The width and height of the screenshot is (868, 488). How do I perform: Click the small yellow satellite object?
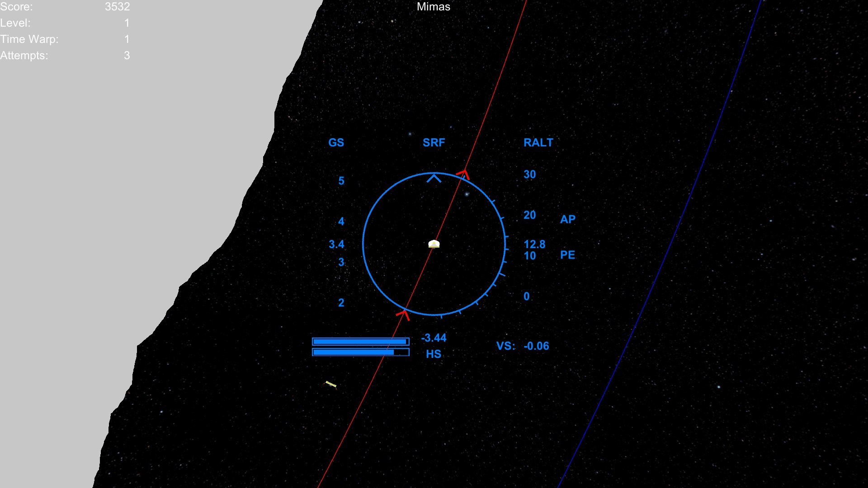tap(331, 385)
